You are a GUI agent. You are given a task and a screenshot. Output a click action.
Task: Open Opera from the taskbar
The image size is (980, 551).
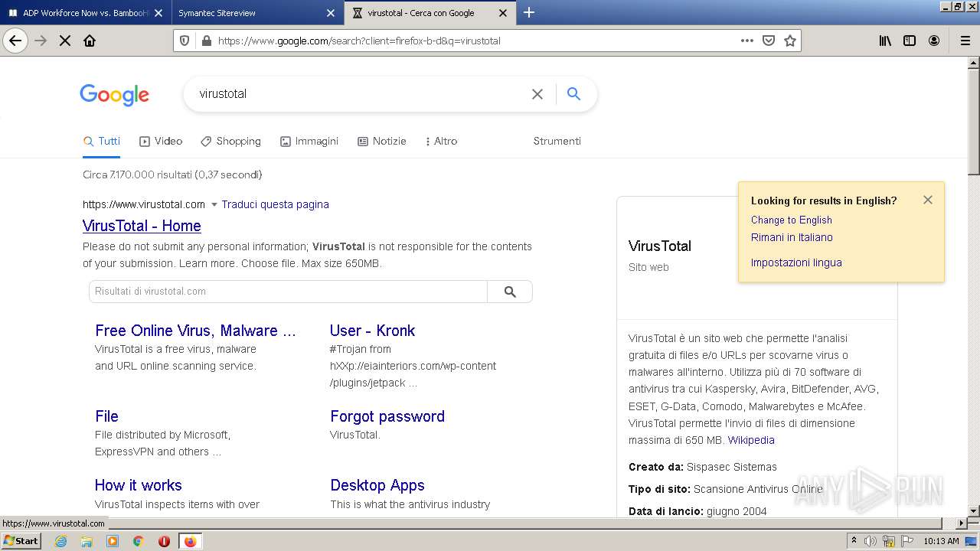pos(164,541)
